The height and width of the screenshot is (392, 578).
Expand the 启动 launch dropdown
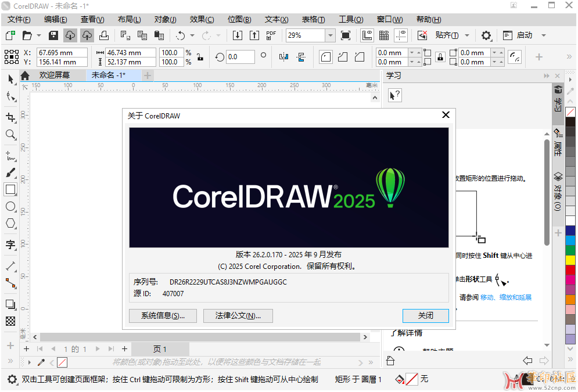[544, 35]
